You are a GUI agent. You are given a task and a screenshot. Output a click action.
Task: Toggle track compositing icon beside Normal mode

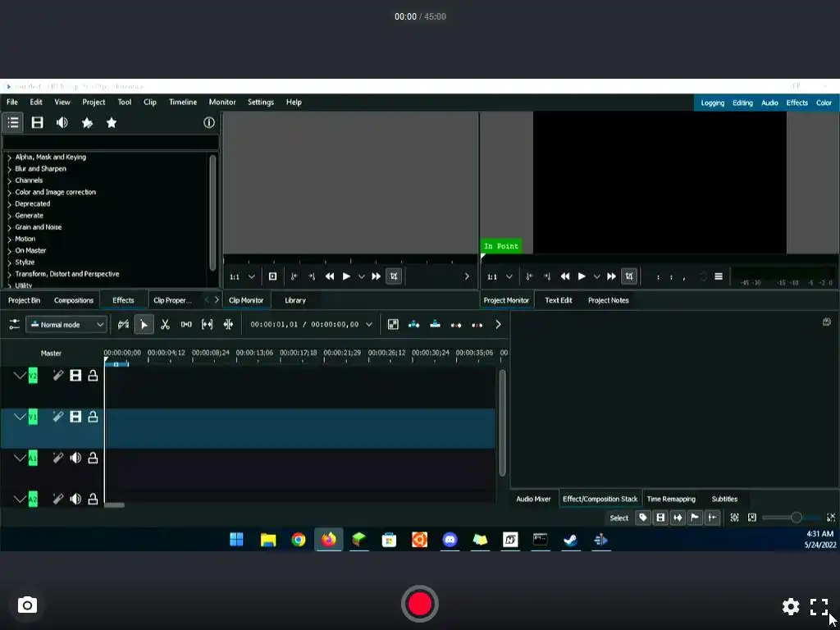point(123,325)
